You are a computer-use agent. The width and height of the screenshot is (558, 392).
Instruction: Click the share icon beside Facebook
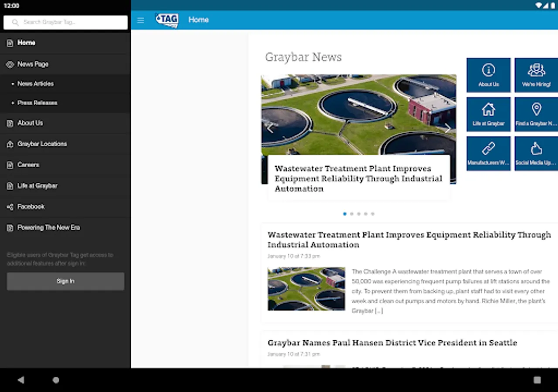click(x=10, y=207)
